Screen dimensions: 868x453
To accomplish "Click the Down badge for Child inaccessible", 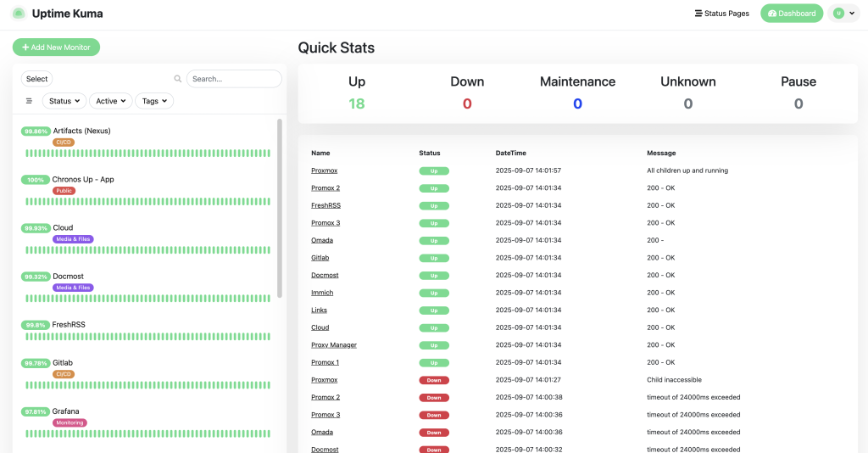I will pos(434,380).
